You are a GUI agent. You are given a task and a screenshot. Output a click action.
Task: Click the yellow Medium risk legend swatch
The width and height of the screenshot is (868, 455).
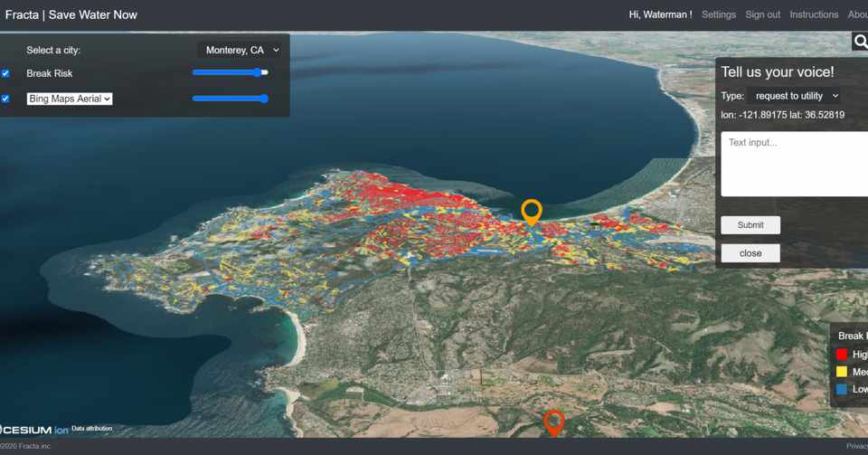pos(842,372)
